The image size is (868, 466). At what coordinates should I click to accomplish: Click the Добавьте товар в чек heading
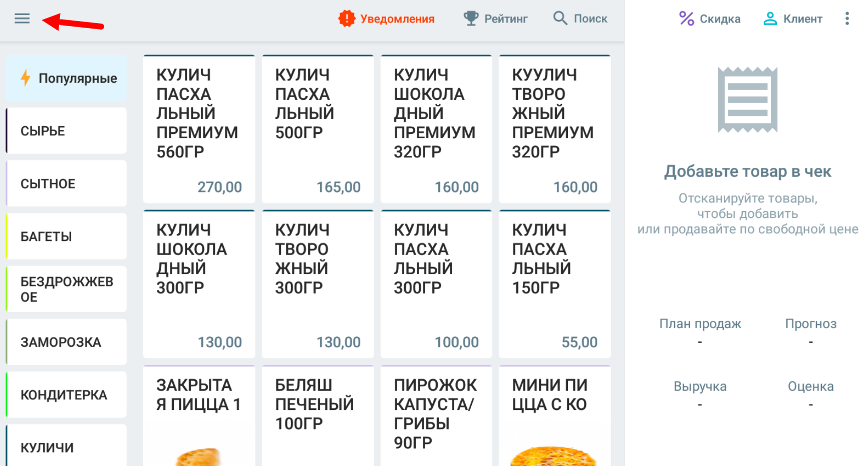pyautogui.click(x=747, y=171)
